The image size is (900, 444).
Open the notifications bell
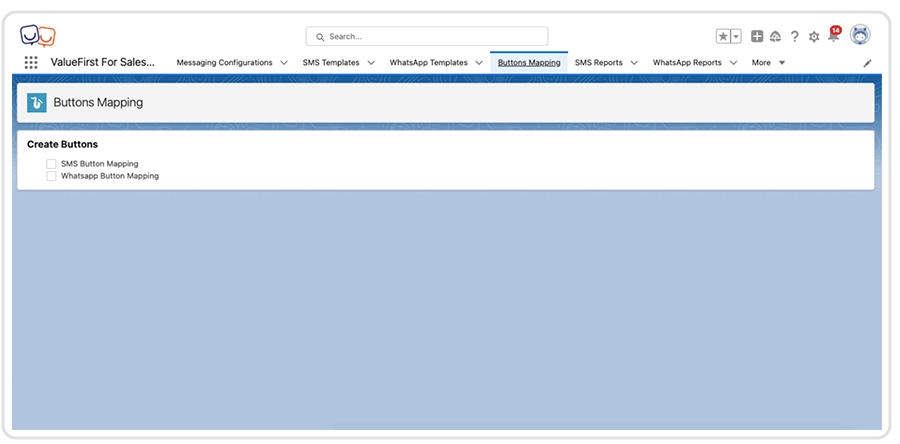pos(833,36)
